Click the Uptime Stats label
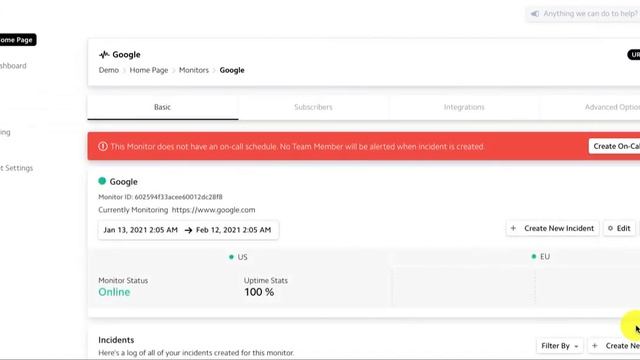The image size is (640, 360). (266, 280)
